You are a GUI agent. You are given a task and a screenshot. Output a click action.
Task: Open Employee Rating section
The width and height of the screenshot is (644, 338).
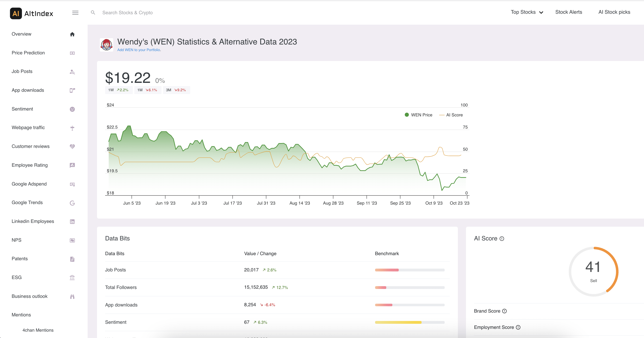[x=30, y=165]
